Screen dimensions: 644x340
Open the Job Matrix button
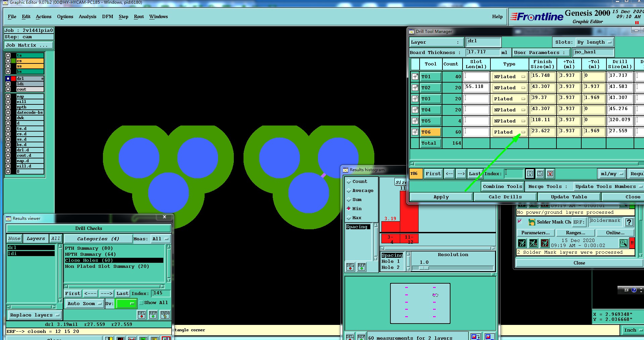point(29,45)
